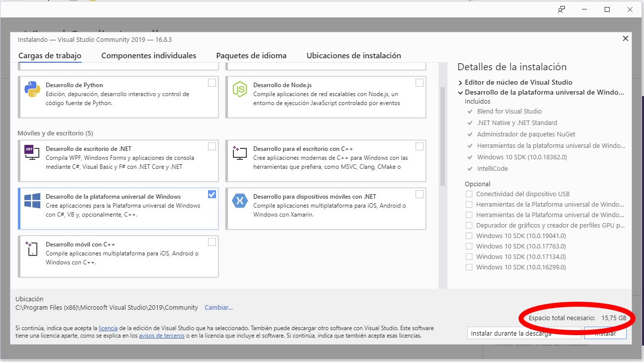The height and width of the screenshot is (362, 644).
Task: Click the Xamarin mobile development icon
Action: coord(240,201)
